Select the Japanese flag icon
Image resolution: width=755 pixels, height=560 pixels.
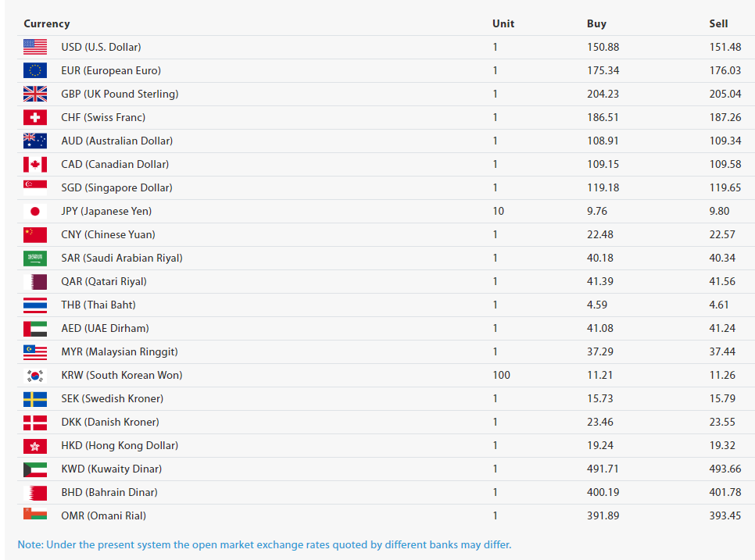tap(35, 211)
